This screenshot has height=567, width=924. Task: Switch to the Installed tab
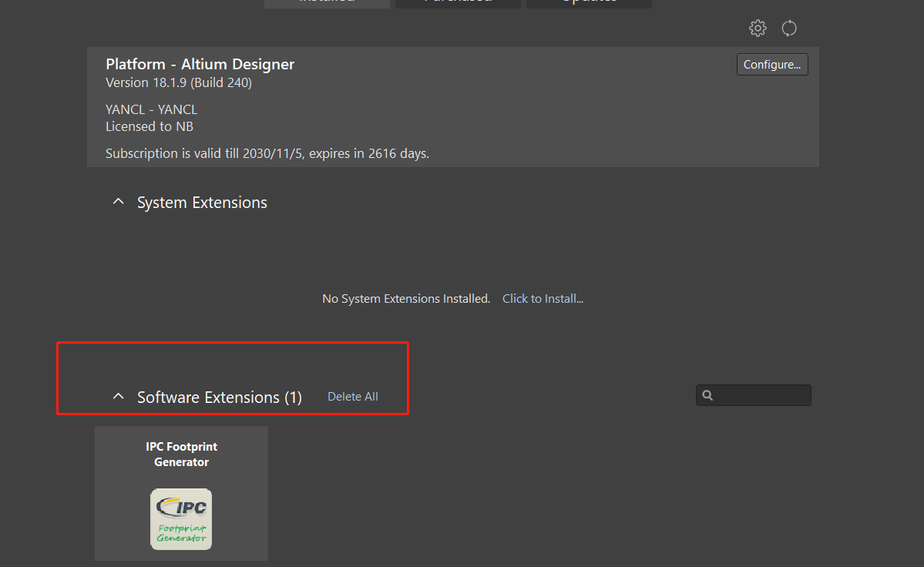[x=327, y=2]
